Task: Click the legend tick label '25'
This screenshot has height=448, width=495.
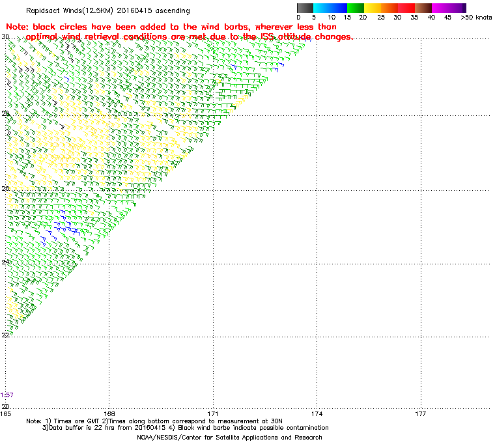Action: [381, 18]
